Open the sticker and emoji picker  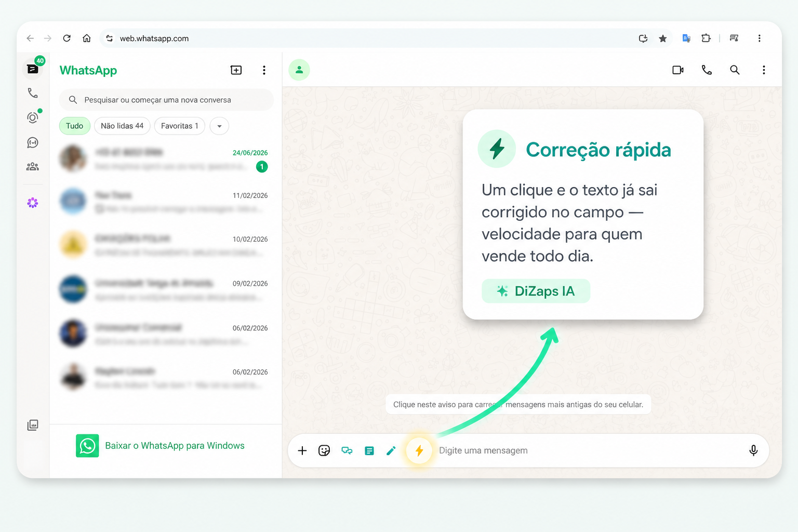point(324,450)
